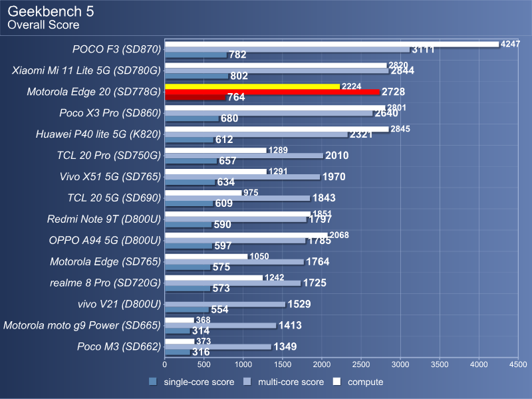Select the 'single-core score' legend label
Viewport: 532px width, 399px height.
pyautogui.click(x=199, y=382)
